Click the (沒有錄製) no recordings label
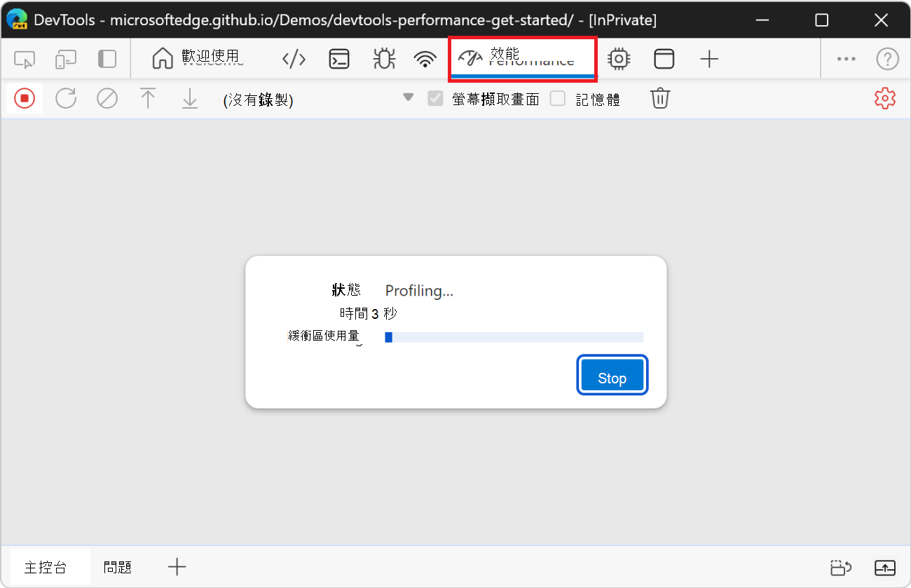 [258, 100]
